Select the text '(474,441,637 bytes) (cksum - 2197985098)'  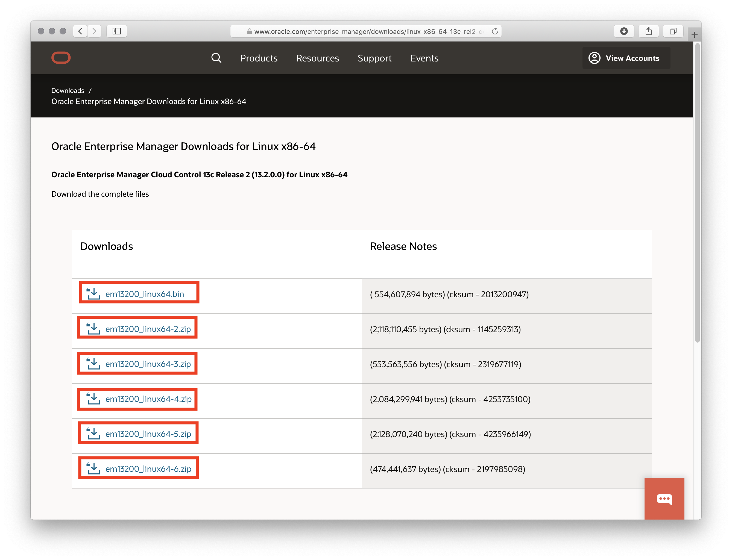[447, 469]
